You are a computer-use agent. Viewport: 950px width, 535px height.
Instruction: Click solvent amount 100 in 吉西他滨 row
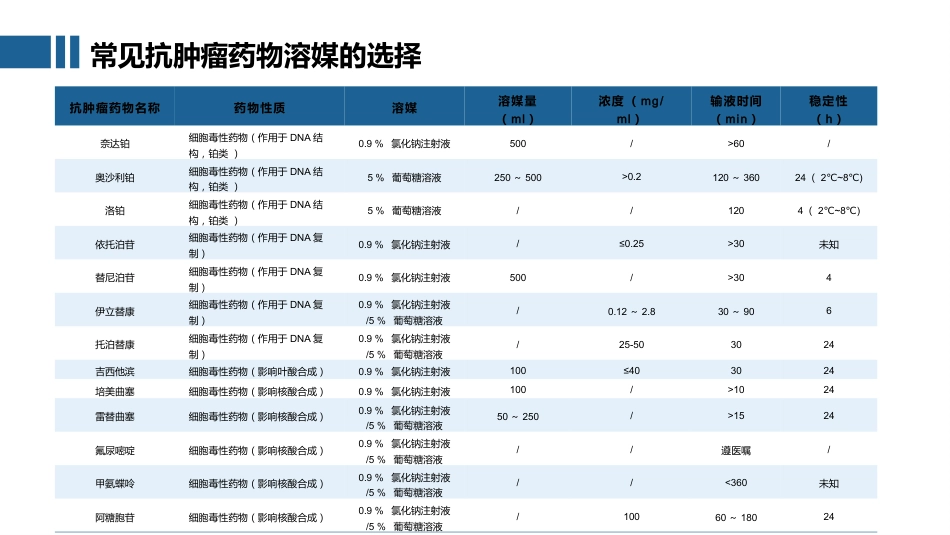click(x=517, y=370)
